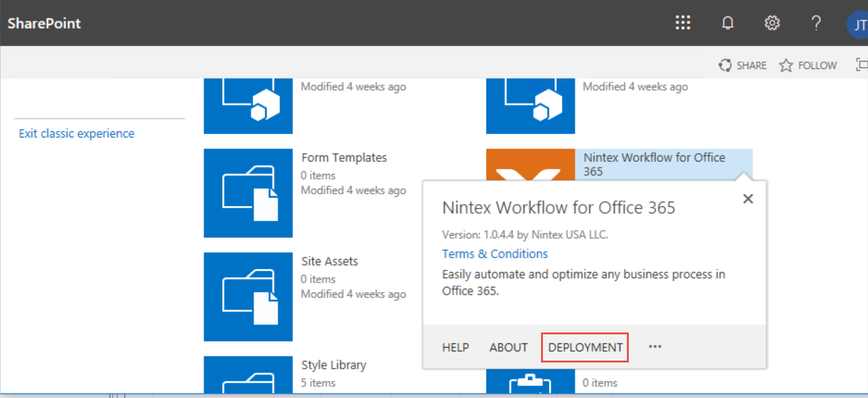This screenshot has height=398, width=868.
Task: Select the ABOUT menu item
Action: (x=509, y=347)
